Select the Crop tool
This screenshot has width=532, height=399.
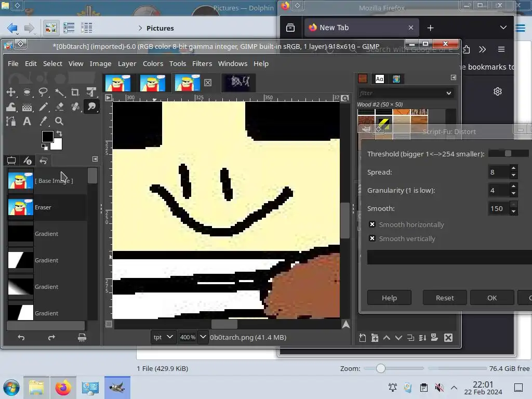(75, 92)
